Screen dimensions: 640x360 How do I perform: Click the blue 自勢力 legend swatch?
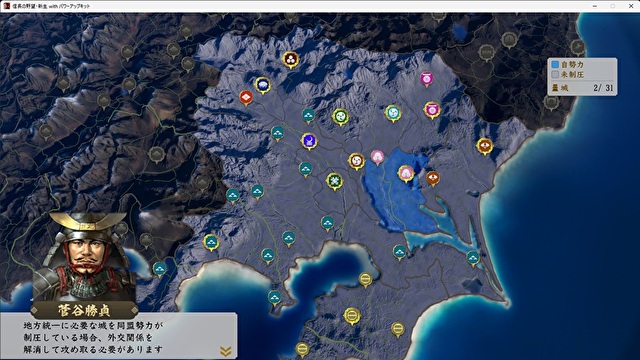pos(555,64)
